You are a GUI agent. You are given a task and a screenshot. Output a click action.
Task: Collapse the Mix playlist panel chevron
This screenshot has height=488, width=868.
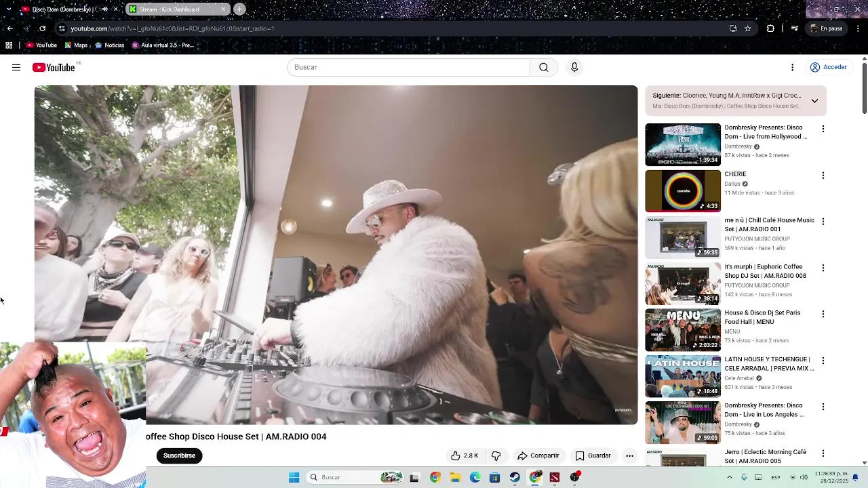point(814,101)
